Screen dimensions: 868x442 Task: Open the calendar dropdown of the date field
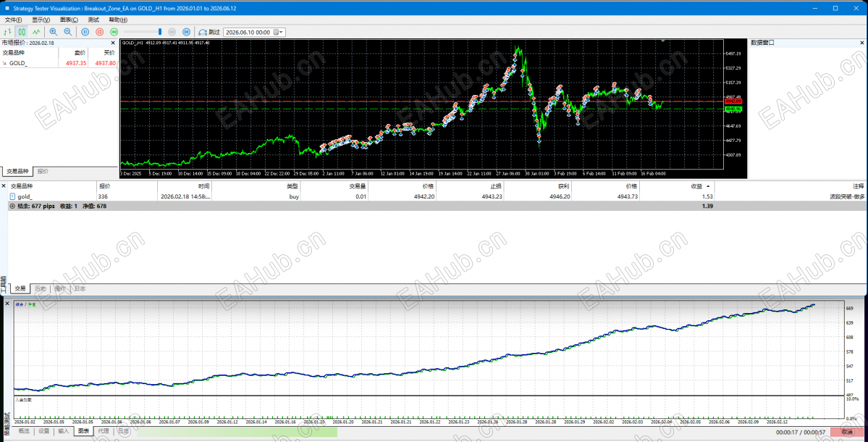pos(279,32)
